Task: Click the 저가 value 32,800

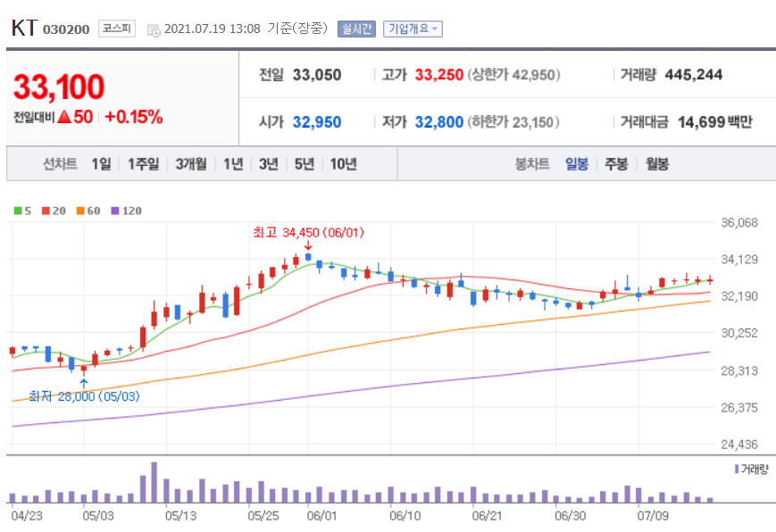Action: click(x=439, y=121)
